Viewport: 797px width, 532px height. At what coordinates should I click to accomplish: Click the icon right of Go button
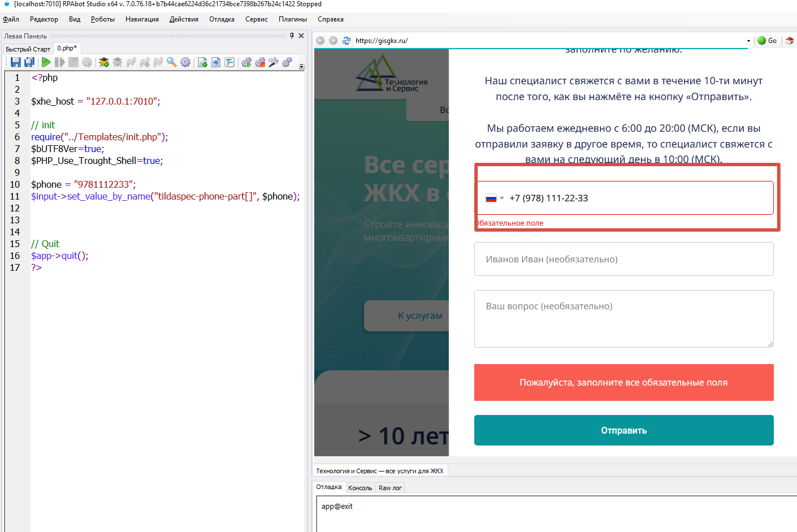[790, 41]
